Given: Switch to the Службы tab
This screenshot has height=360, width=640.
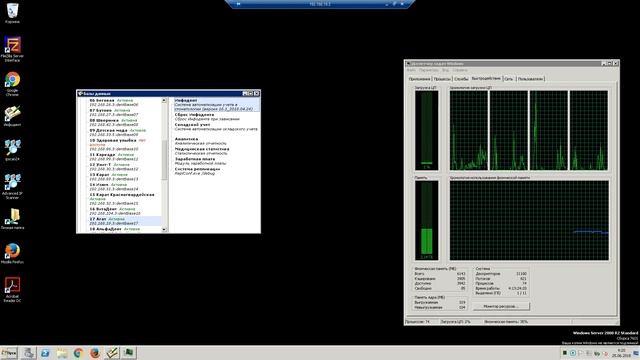Looking at the screenshot, I should coord(461,79).
